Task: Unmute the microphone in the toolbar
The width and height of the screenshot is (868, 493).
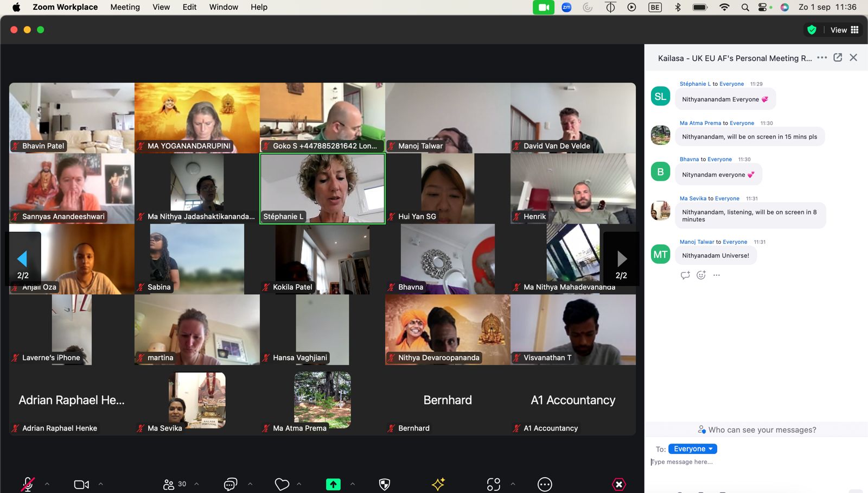Action: [x=27, y=484]
